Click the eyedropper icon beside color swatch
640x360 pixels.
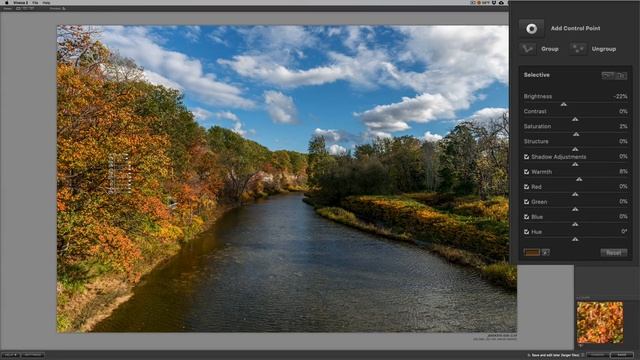pyautogui.click(x=545, y=252)
